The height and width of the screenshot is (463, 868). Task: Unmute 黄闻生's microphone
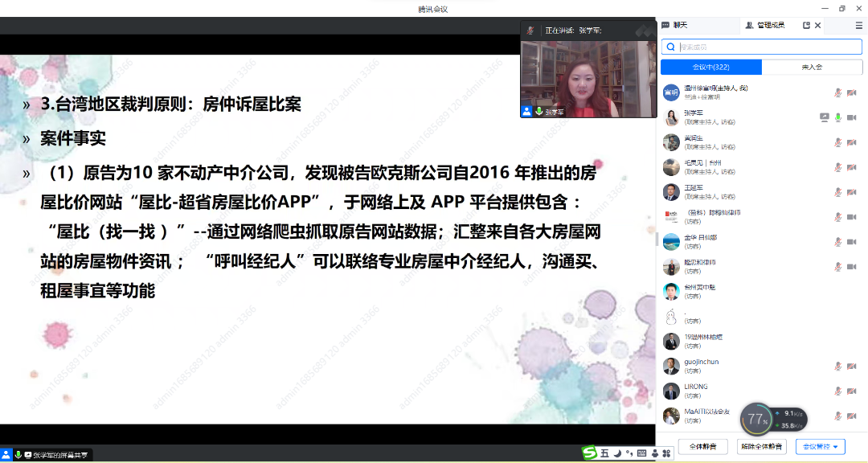pos(838,142)
